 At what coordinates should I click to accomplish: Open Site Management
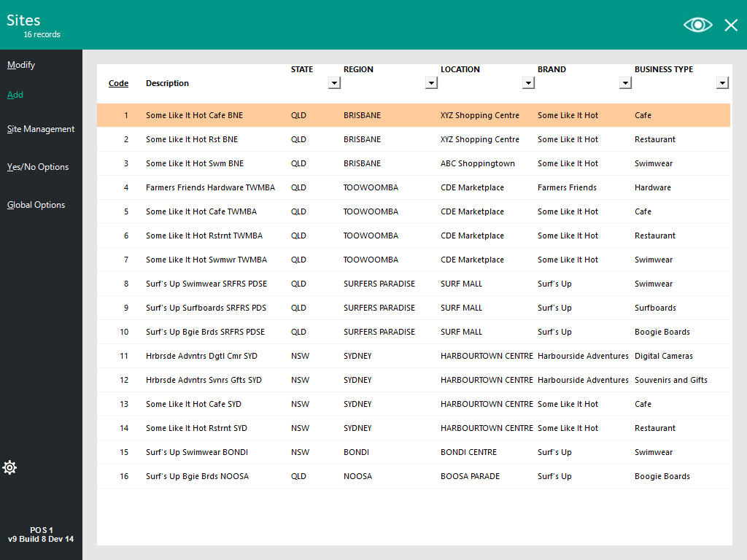41,129
